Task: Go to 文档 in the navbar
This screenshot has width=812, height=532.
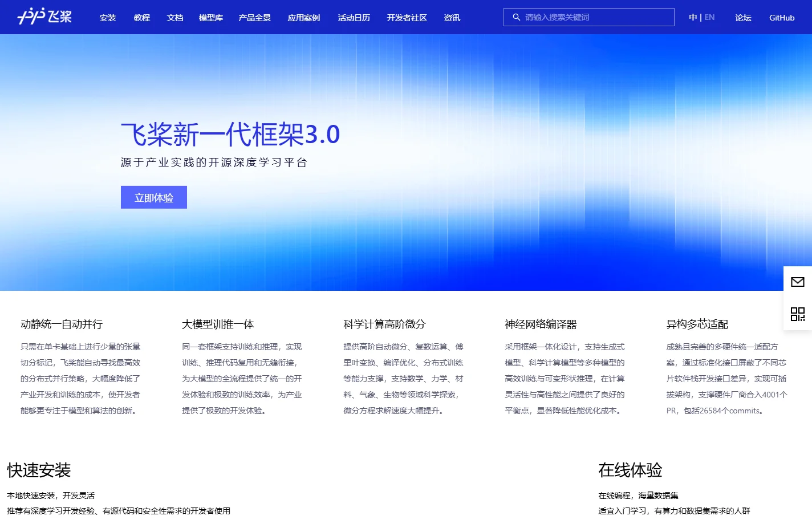Action: click(175, 18)
